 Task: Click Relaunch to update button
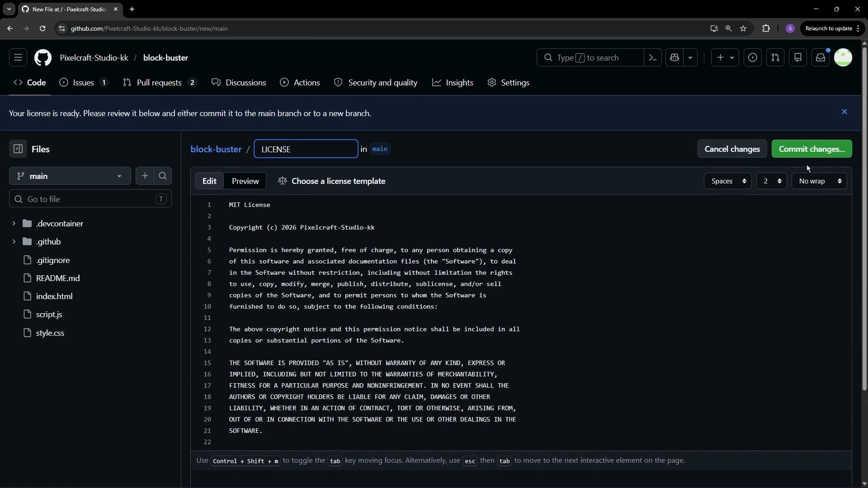832,28
